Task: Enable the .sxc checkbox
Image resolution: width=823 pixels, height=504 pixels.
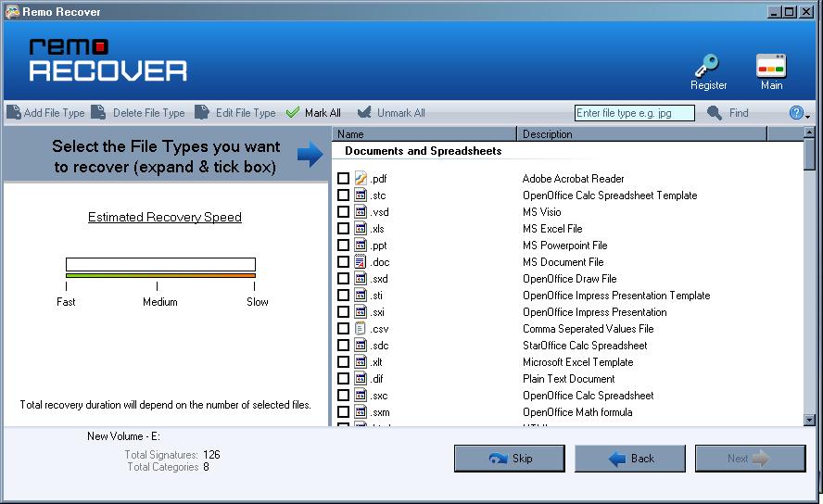Action: 343,396
